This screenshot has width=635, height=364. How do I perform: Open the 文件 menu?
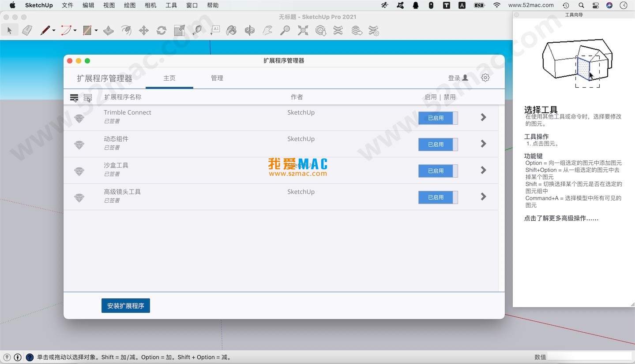(68, 5)
